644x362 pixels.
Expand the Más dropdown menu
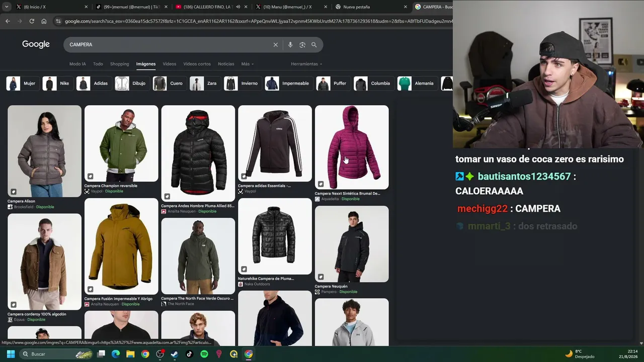tap(247, 64)
